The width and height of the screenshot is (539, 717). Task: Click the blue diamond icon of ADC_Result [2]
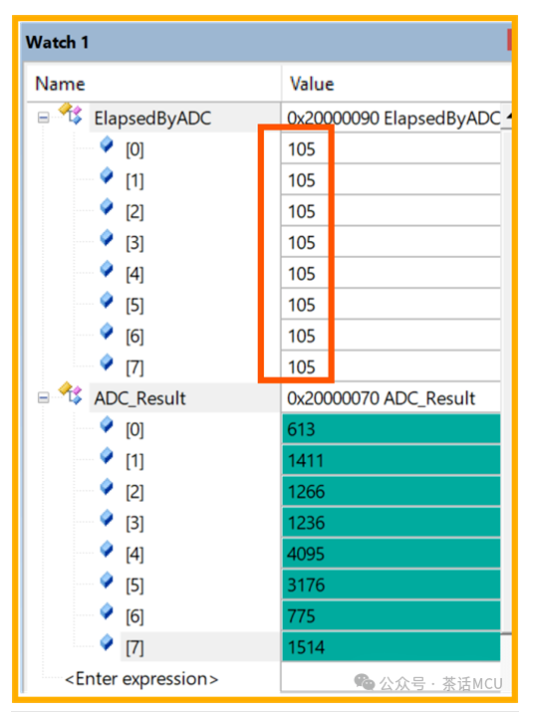107,487
